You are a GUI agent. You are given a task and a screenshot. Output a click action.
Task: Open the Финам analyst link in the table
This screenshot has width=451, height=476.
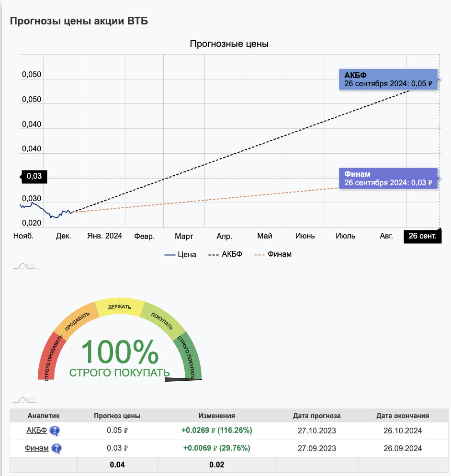click(36, 448)
